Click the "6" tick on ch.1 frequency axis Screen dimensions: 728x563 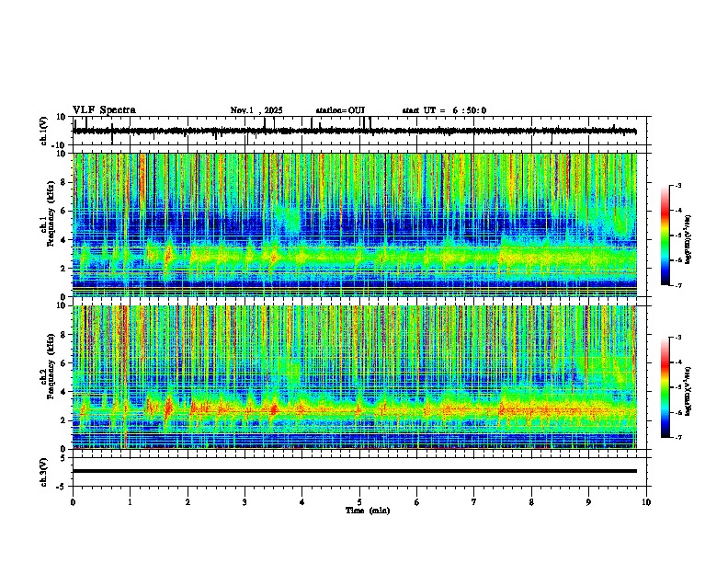click(x=64, y=211)
